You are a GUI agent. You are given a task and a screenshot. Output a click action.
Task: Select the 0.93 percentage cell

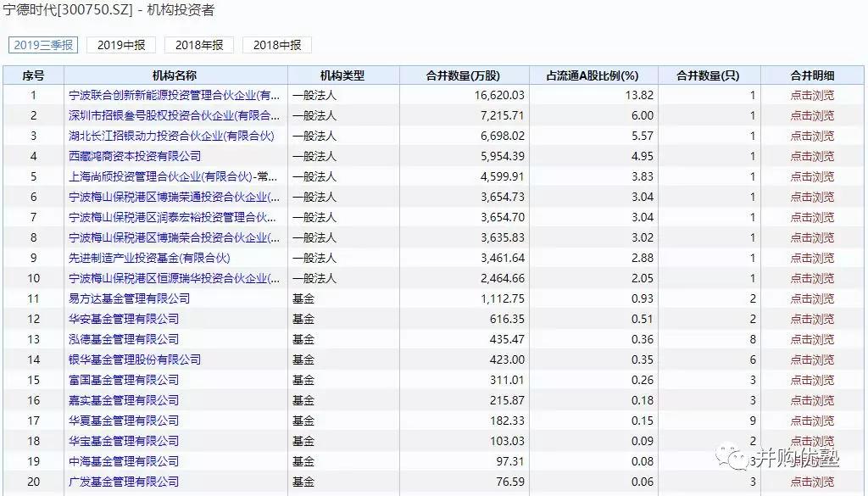click(643, 298)
